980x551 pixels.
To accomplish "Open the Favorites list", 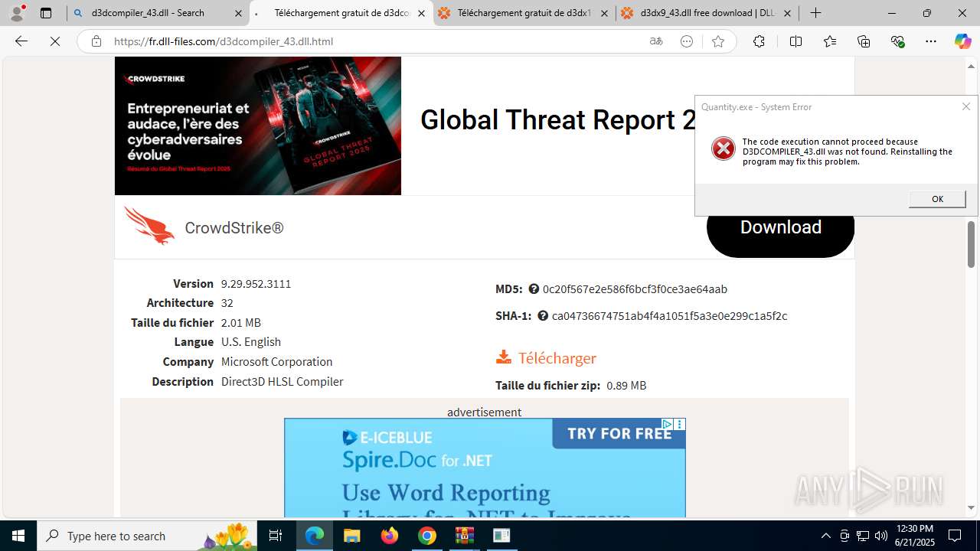I will (x=830, y=41).
